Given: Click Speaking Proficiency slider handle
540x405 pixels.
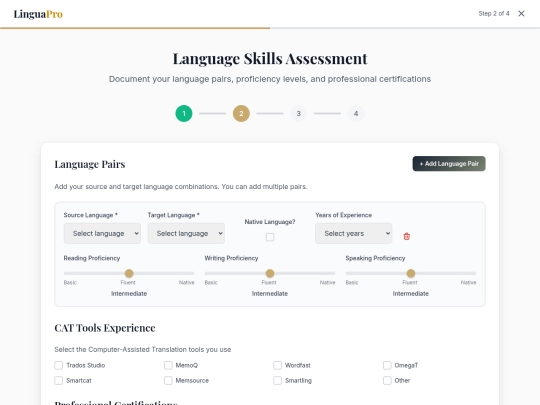Looking at the screenshot, I should click(x=411, y=273).
